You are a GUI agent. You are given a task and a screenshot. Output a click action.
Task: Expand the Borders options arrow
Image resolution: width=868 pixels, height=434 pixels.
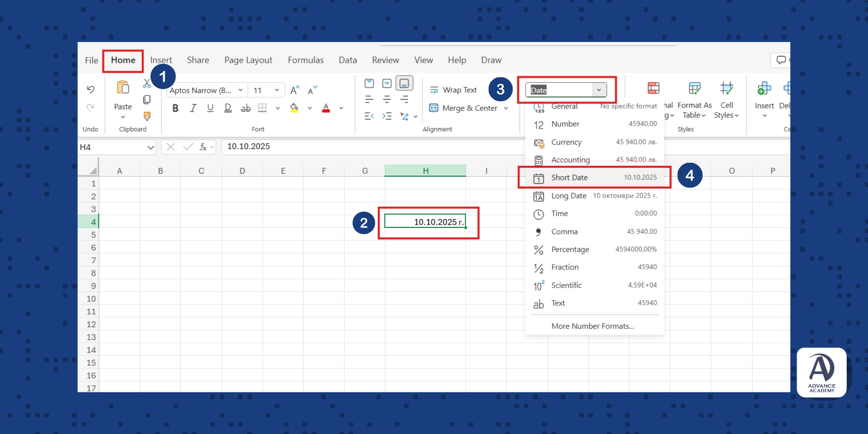(278, 108)
